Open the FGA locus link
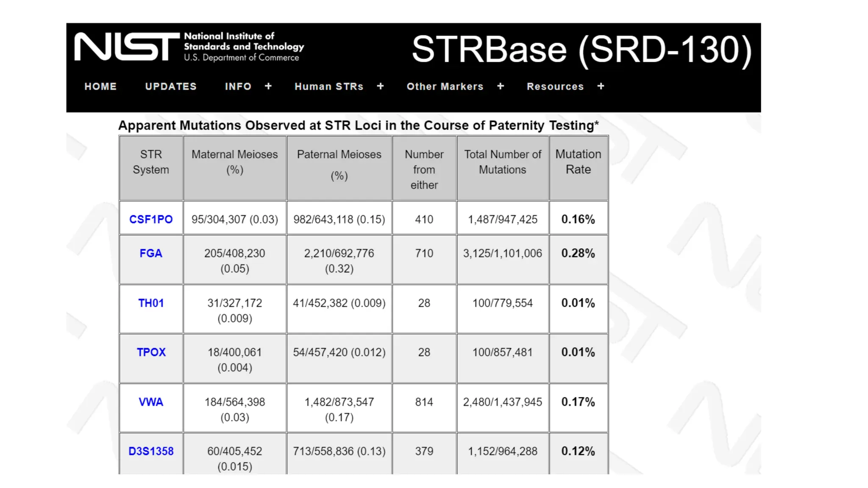Image resolution: width=868 pixels, height=488 pixels. [151, 253]
